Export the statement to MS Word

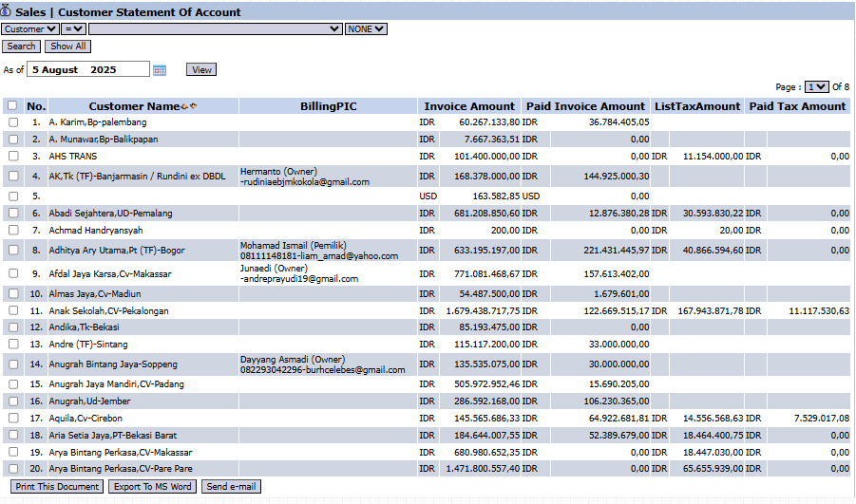coord(152,487)
